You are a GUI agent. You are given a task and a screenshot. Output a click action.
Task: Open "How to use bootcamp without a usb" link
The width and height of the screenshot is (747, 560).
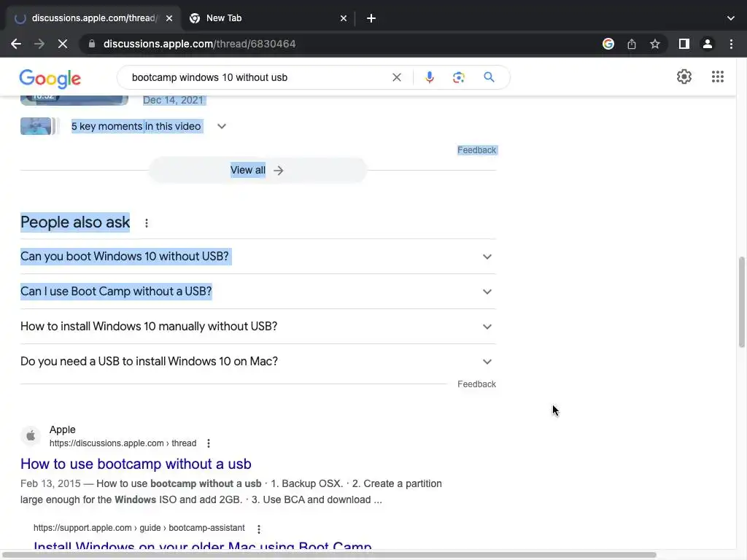(136, 464)
